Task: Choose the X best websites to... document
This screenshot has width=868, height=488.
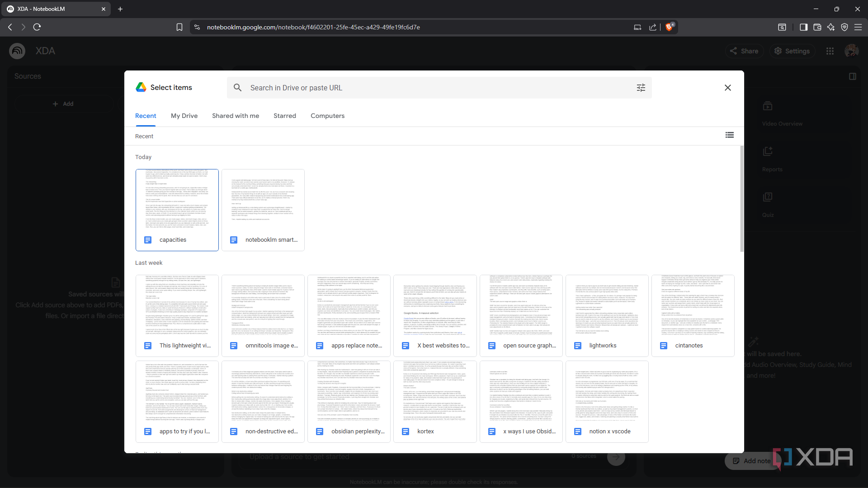Action: point(435,316)
